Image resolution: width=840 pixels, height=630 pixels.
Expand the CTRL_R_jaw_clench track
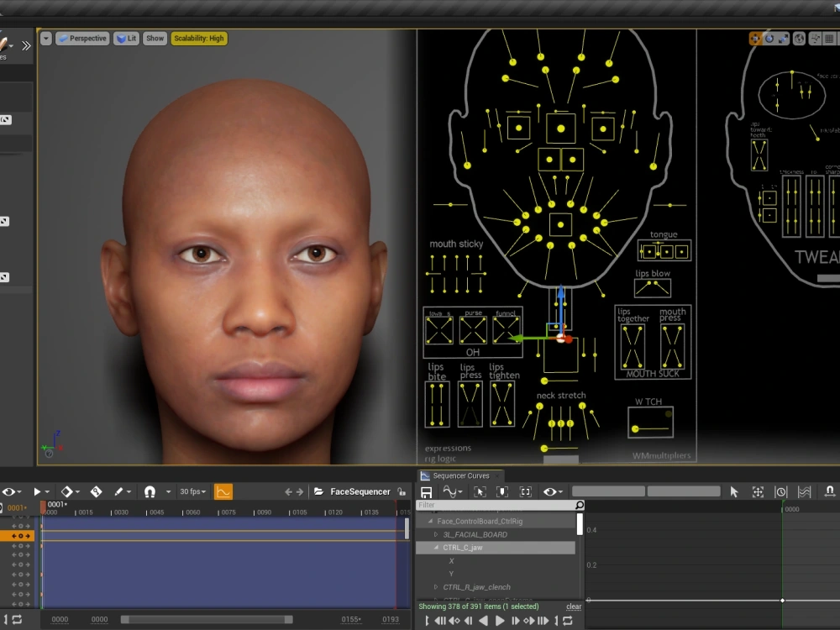tap(436, 587)
